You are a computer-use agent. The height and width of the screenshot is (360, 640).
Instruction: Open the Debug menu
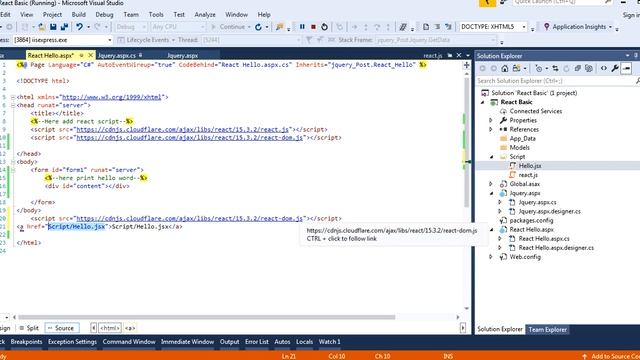tap(104, 14)
